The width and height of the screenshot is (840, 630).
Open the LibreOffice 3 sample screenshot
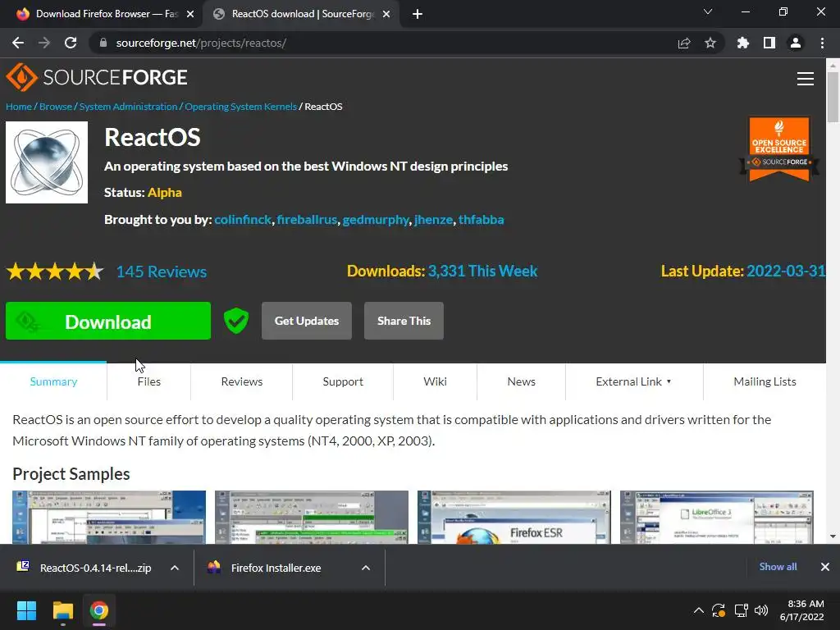[x=716, y=517]
